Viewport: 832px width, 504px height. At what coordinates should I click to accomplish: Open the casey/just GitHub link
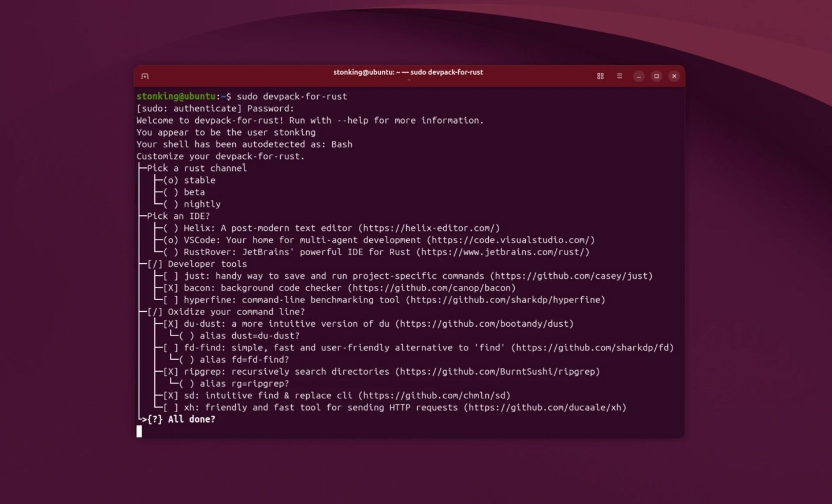click(571, 276)
